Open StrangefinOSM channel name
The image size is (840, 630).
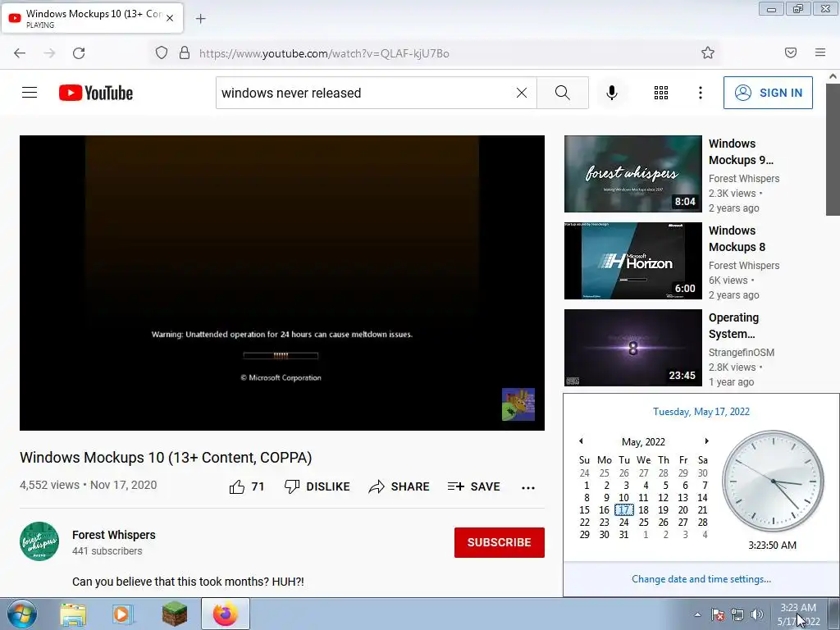[742, 352]
